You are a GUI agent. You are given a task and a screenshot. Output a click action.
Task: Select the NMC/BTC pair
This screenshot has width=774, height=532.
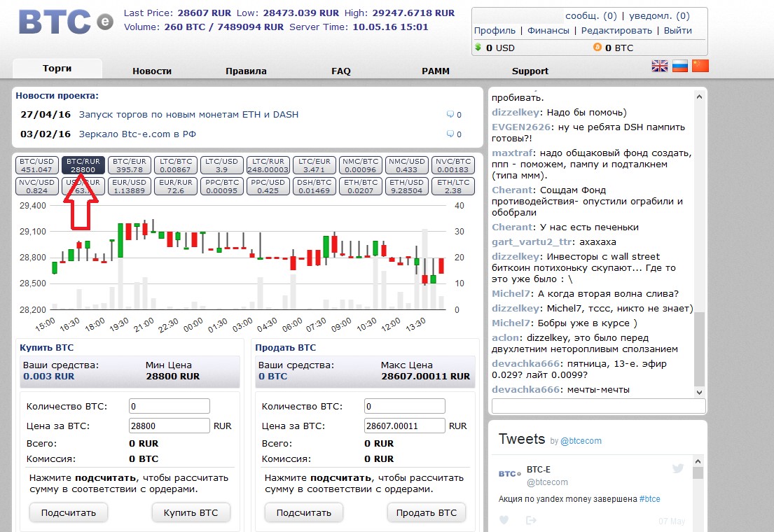(360, 165)
